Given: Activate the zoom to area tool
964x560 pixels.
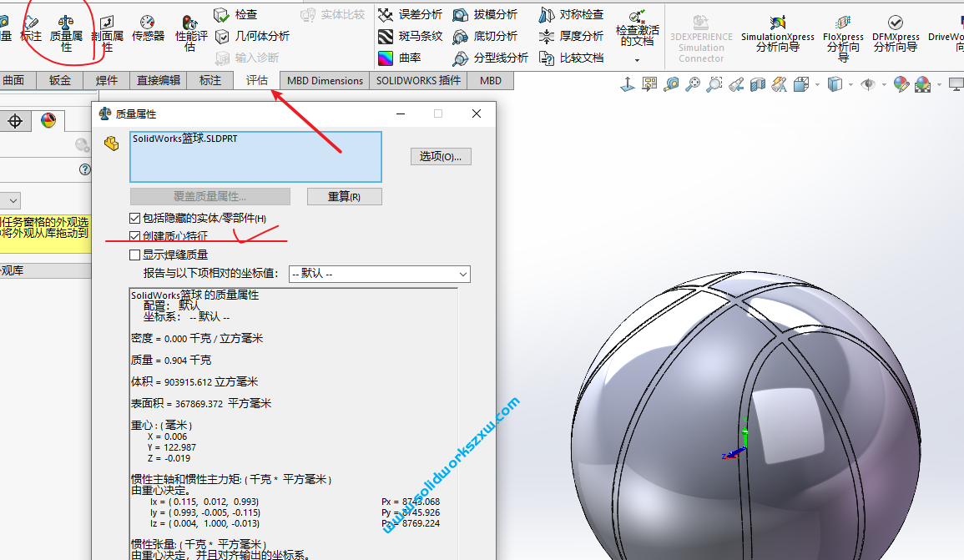Looking at the screenshot, I should point(714,84).
